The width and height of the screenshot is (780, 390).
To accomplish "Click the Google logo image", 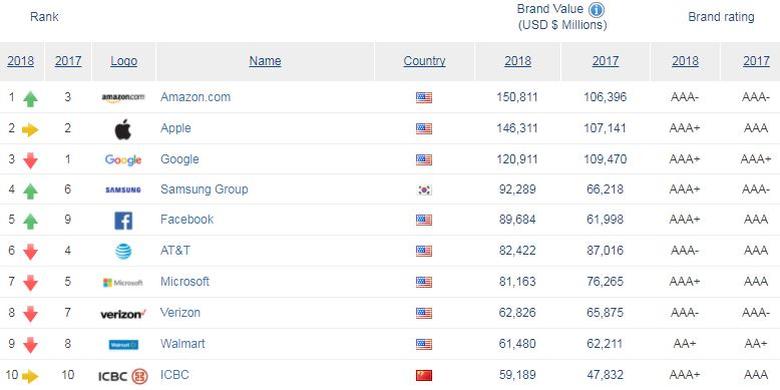I will [x=123, y=160].
